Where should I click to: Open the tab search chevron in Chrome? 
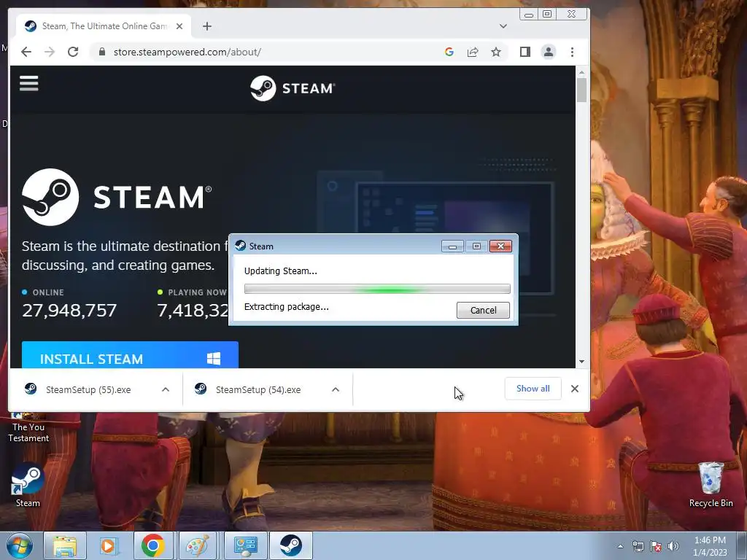[503, 26]
